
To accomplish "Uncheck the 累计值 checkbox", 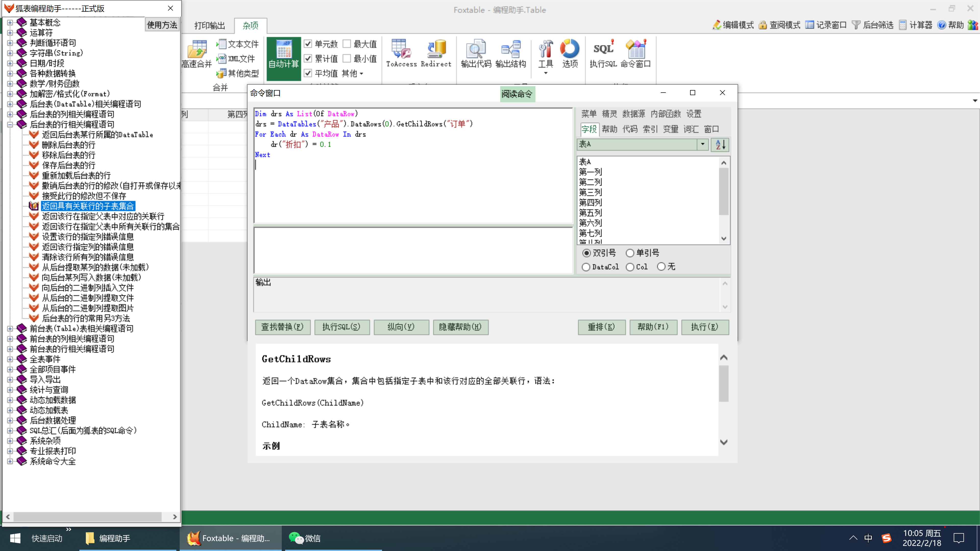I will [x=308, y=59].
